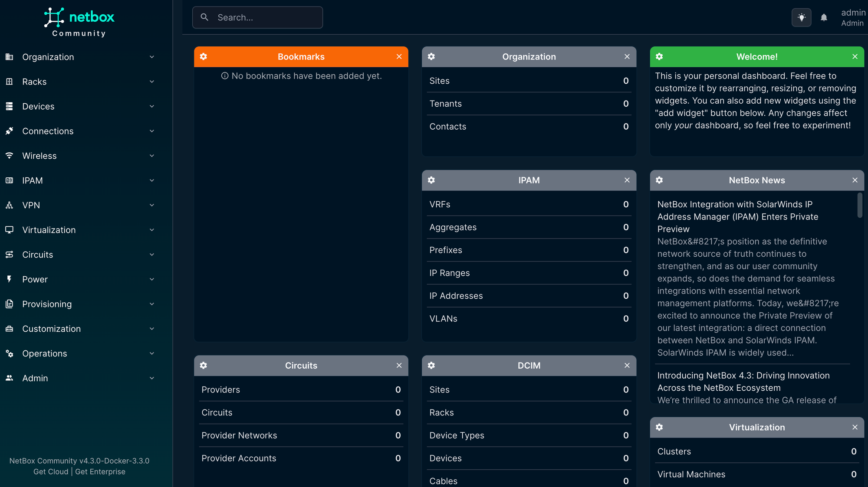868x487 pixels.
Task: Click the Search input field
Action: pos(257,17)
